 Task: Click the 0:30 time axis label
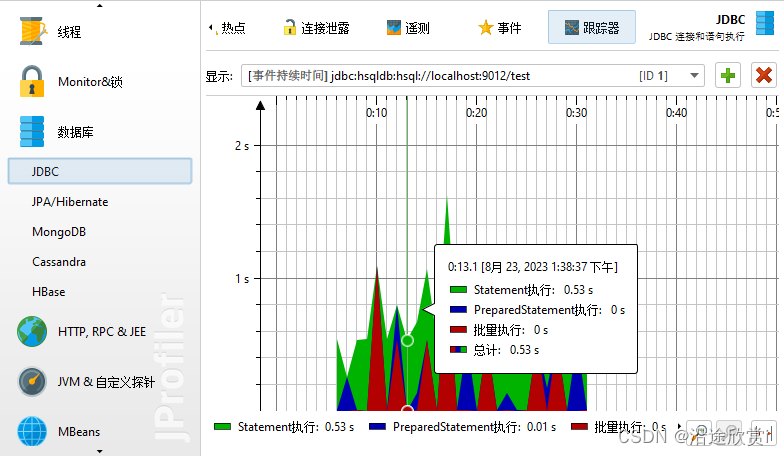coord(576,113)
